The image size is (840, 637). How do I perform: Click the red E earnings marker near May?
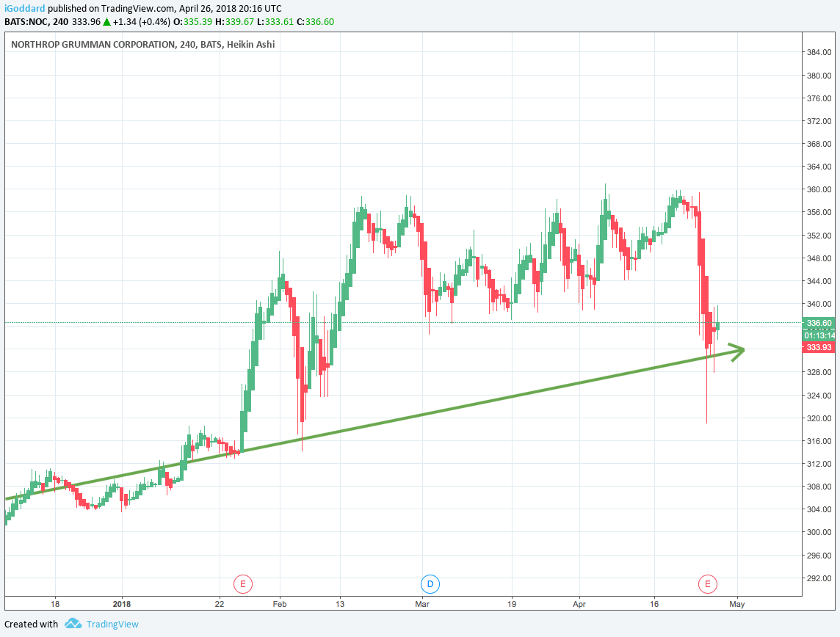point(708,583)
